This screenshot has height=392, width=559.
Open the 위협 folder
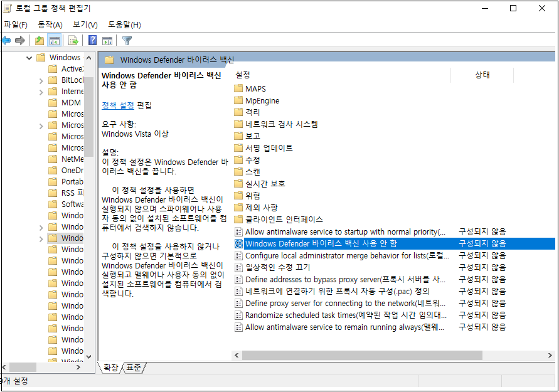pyautogui.click(x=247, y=196)
